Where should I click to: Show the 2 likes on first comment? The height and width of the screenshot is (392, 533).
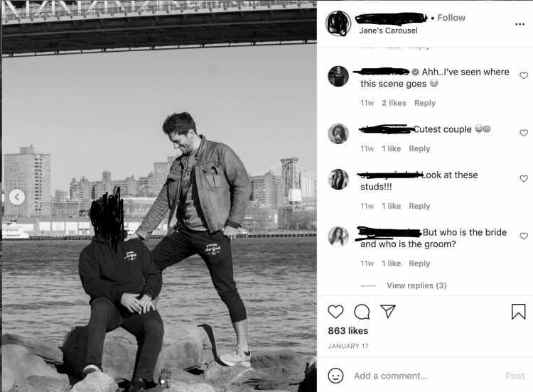(394, 103)
